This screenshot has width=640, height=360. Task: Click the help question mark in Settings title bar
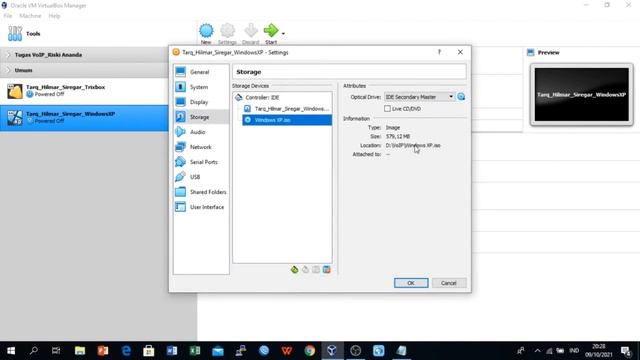(439, 52)
